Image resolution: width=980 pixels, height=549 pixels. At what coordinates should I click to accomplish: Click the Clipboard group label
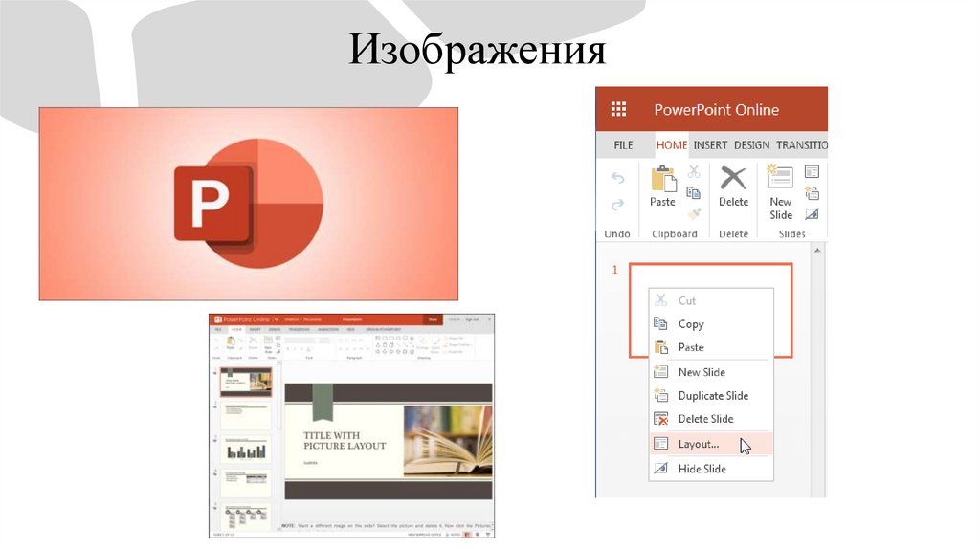(x=675, y=233)
